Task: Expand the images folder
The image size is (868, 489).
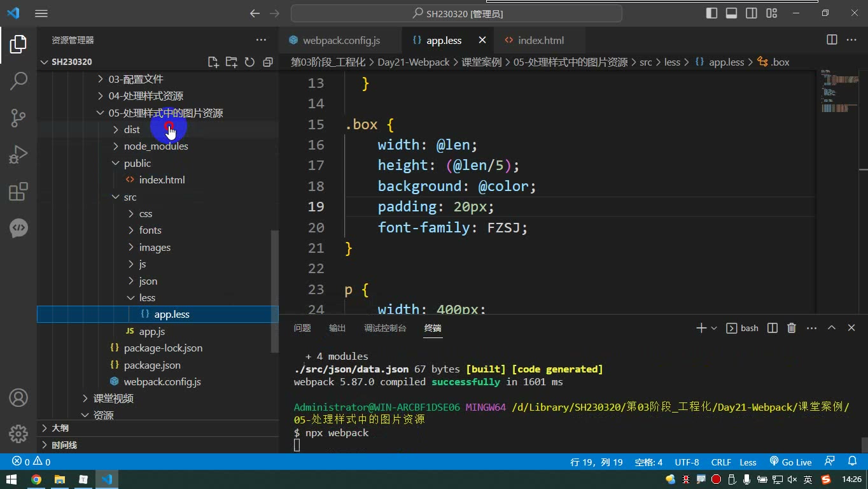Action: [155, 247]
